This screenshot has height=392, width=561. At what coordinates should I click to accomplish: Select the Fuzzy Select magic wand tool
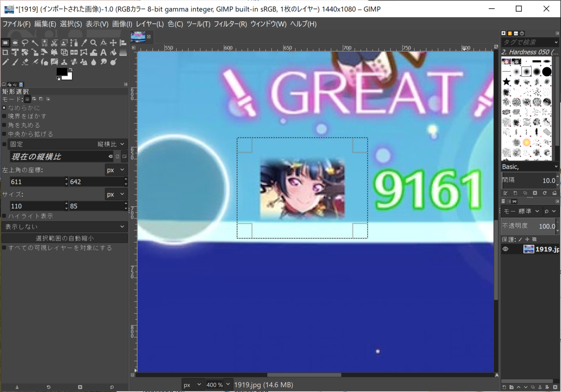pos(35,42)
